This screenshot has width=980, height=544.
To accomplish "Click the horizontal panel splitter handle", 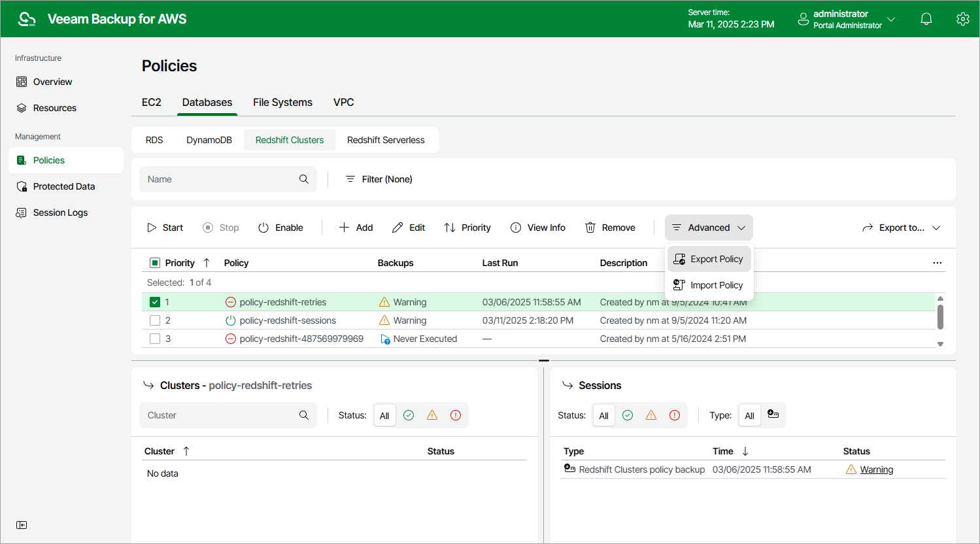I will (544, 360).
